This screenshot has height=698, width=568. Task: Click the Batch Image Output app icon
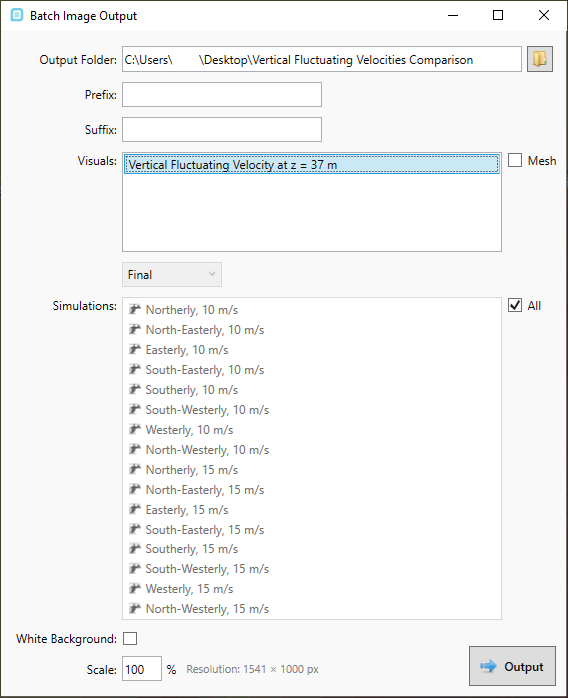click(x=17, y=15)
